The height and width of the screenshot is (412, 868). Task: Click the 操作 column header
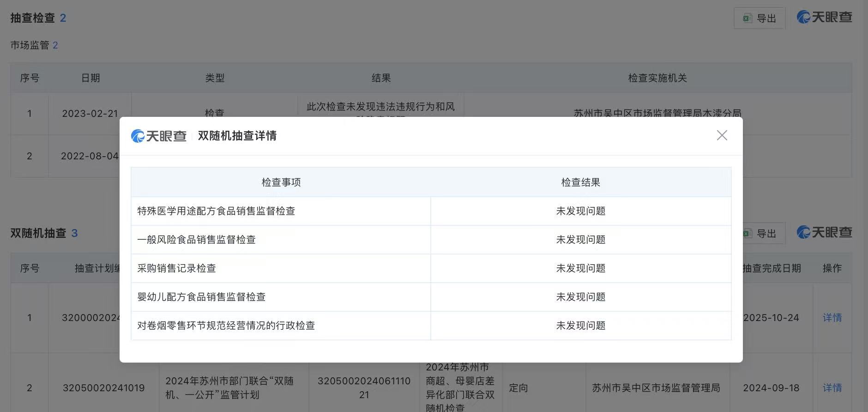pyautogui.click(x=832, y=268)
